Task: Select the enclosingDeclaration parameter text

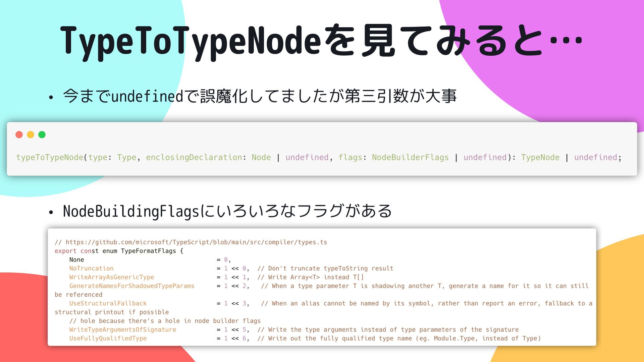Action: [194, 157]
